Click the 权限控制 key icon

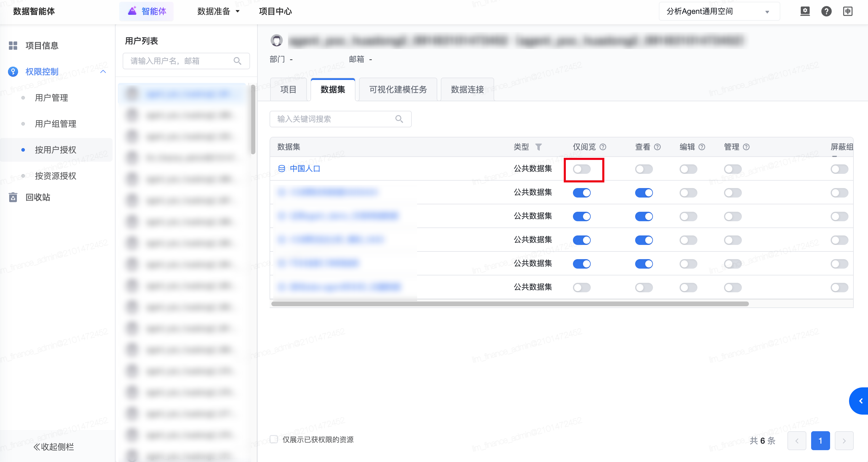[13, 71]
